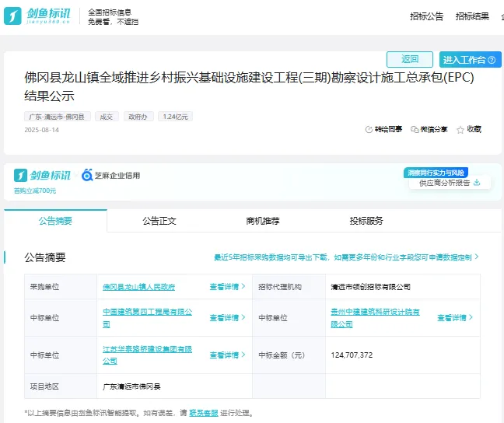This screenshot has width=504, height=423.
Task: Switch to the 公告正文 tab
Action: (x=159, y=221)
